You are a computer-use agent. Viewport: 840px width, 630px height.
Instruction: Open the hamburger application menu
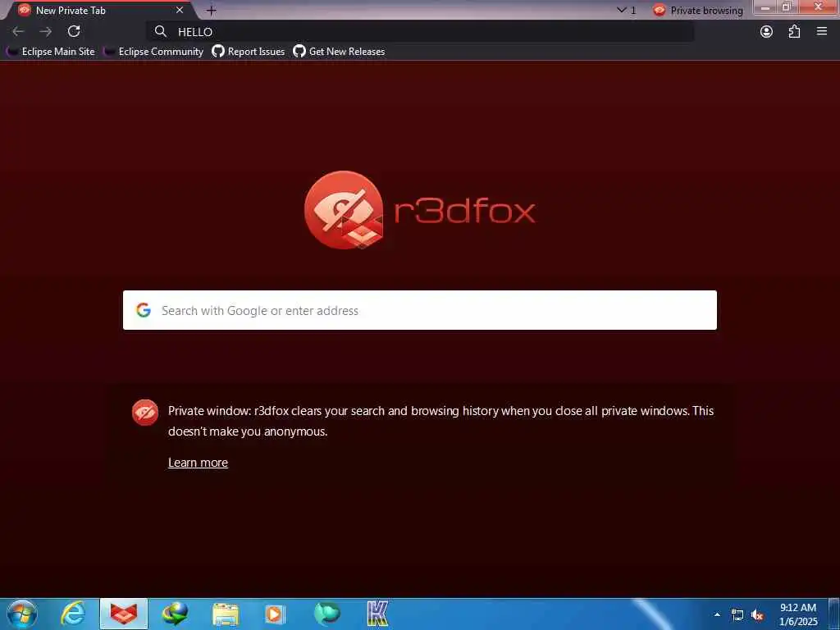coord(822,32)
